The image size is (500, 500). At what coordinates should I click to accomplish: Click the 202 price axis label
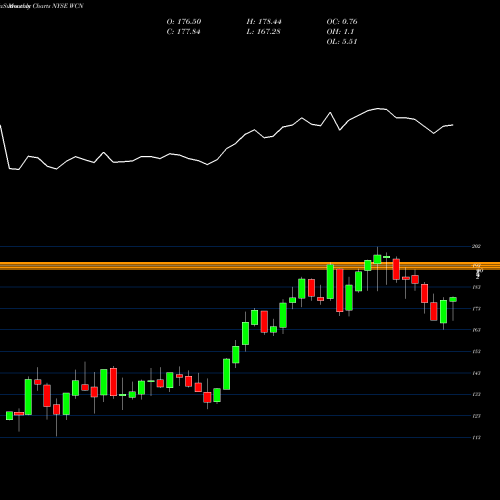coord(477,246)
